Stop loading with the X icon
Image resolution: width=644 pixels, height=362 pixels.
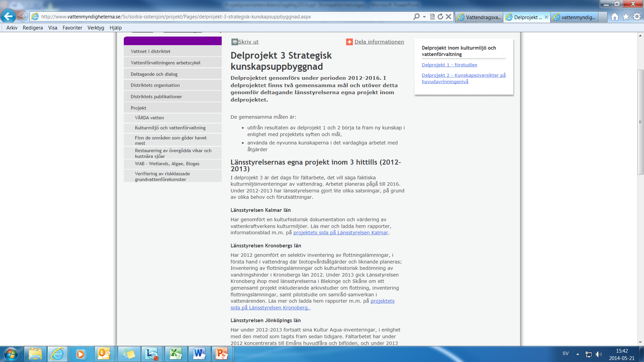tap(448, 16)
